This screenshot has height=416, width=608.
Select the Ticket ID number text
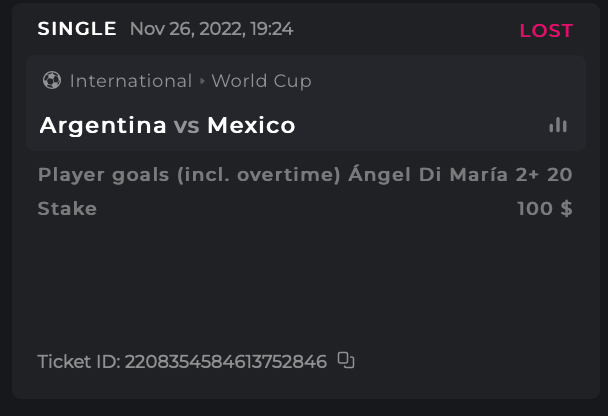(225, 361)
